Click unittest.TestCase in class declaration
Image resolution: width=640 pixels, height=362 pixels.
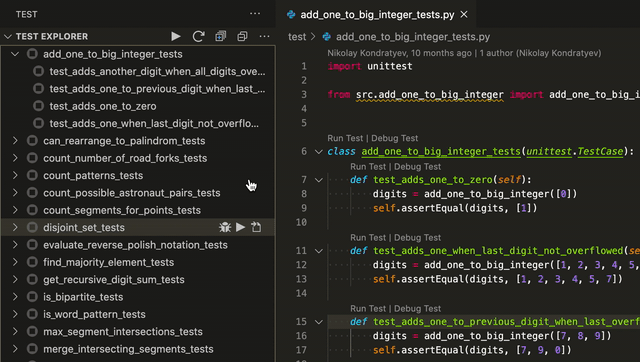(575, 151)
